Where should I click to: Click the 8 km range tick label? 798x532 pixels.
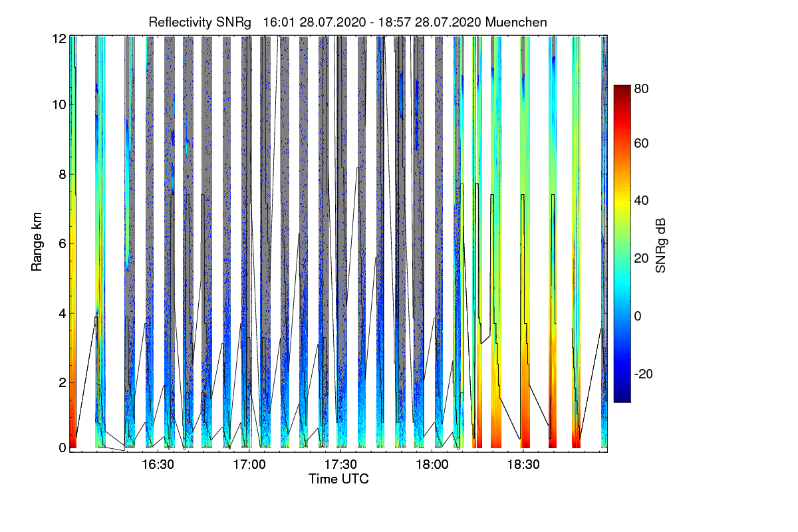(63, 174)
